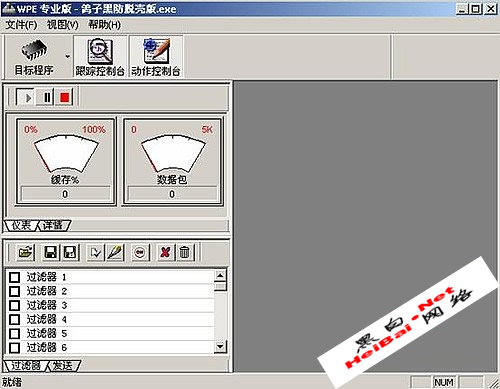This screenshot has height=389, width=500.
Task: Click the 数据包 gauge meter
Action: [x=173, y=154]
